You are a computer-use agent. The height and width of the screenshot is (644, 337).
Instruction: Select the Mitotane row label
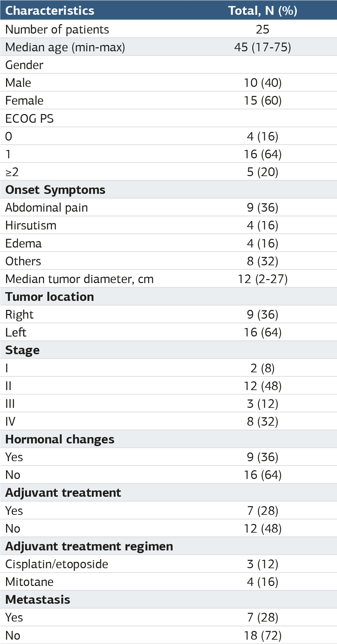point(30,582)
